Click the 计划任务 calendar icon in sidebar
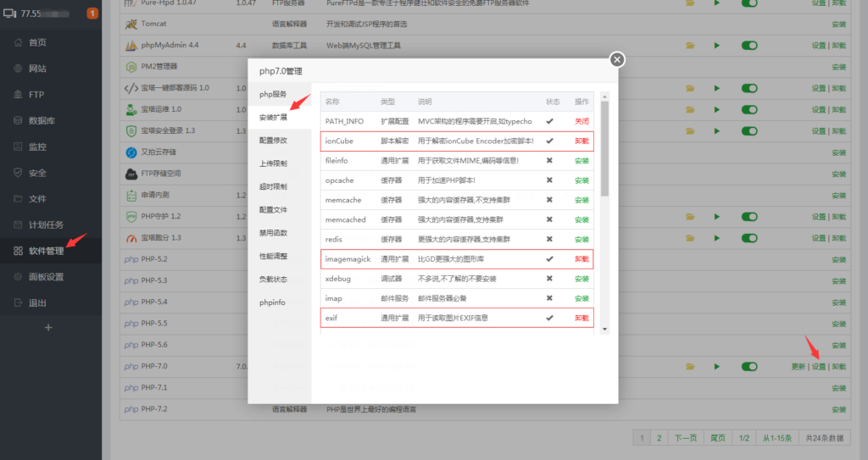The image size is (868, 460). (x=18, y=224)
